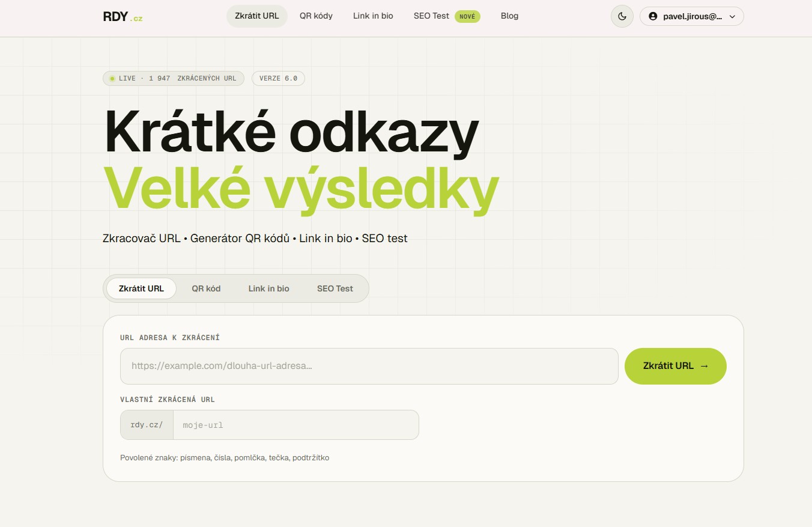Select the Zkrátit URL tool tab
This screenshot has width=812, height=527.
[141, 288]
